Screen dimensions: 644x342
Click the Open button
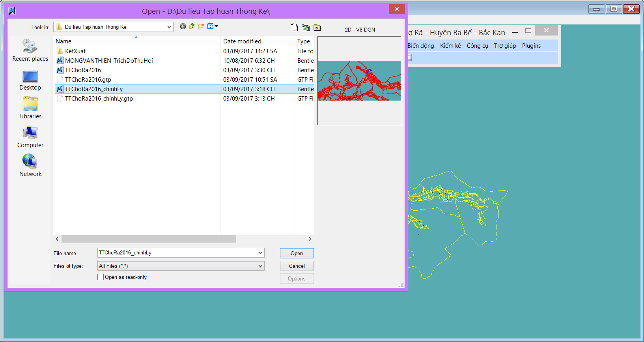(x=297, y=253)
